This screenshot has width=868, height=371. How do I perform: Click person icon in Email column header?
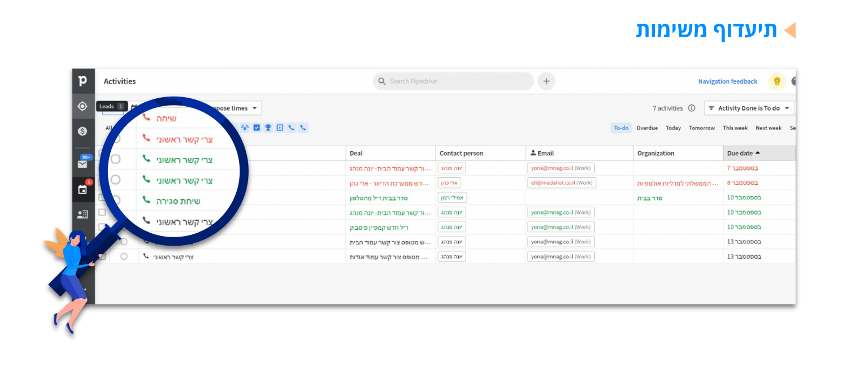pos(533,153)
